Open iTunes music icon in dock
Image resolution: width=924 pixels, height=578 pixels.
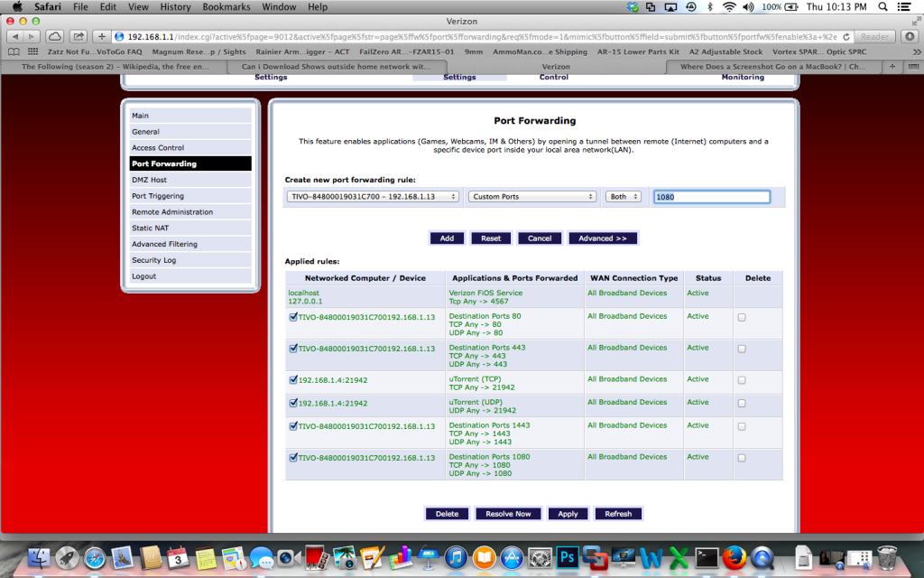[x=456, y=557]
